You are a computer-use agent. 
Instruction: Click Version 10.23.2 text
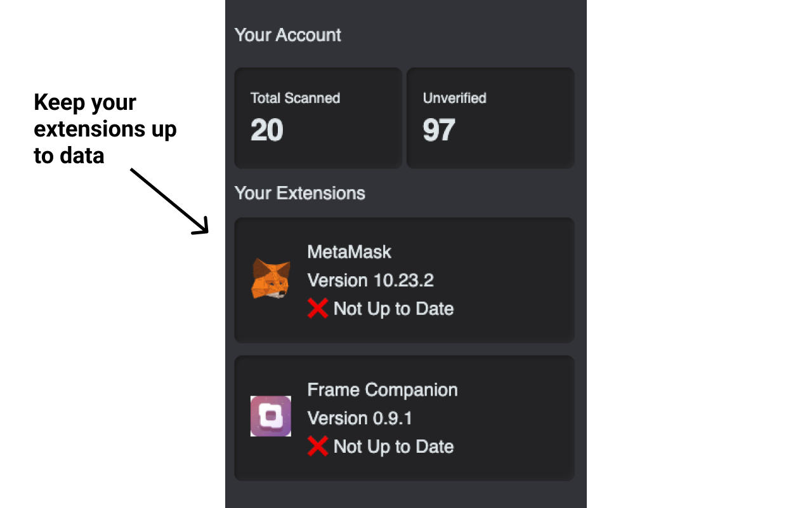click(370, 281)
